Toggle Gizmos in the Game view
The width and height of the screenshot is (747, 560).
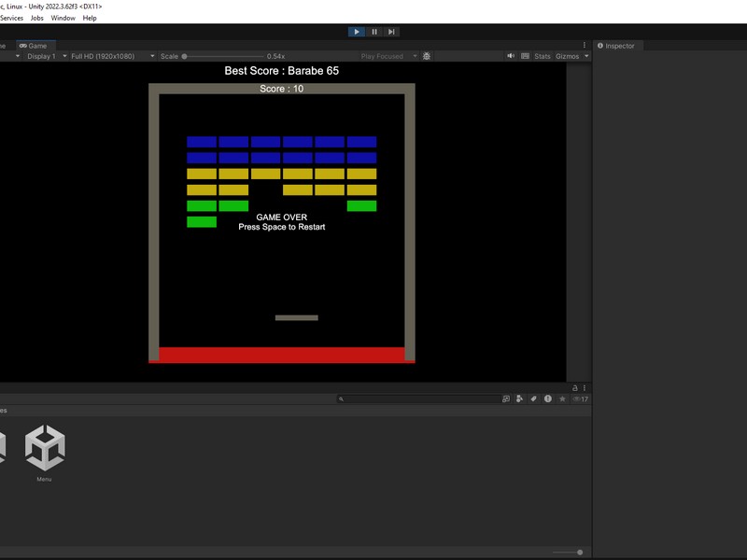pyautogui.click(x=567, y=56)
